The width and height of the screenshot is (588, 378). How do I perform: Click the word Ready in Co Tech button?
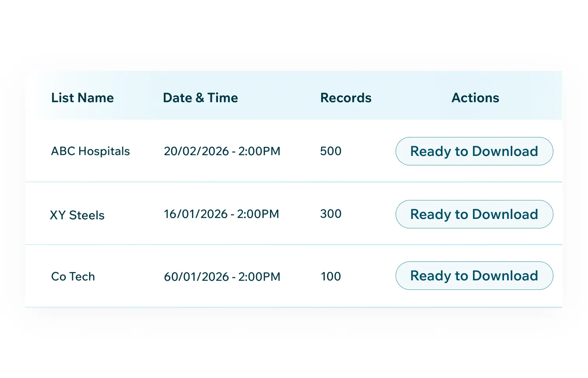(430, 276)
